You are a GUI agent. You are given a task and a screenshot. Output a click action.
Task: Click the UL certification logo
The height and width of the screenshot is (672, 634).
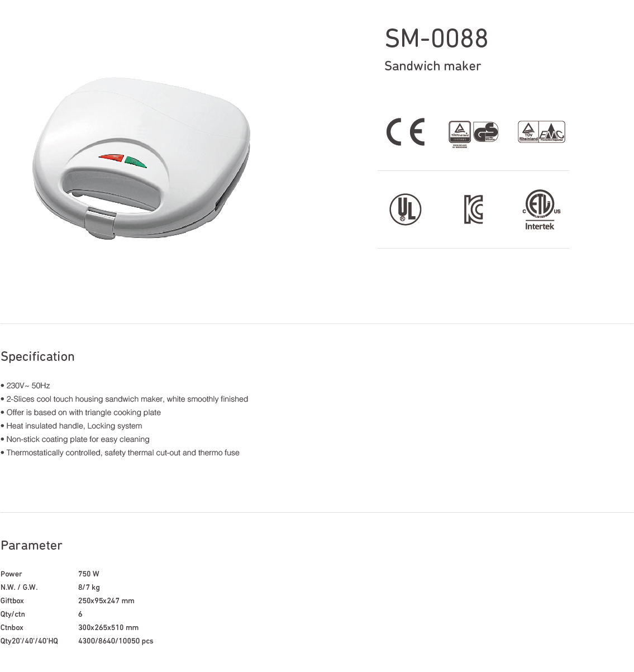(x=406, y=209)
